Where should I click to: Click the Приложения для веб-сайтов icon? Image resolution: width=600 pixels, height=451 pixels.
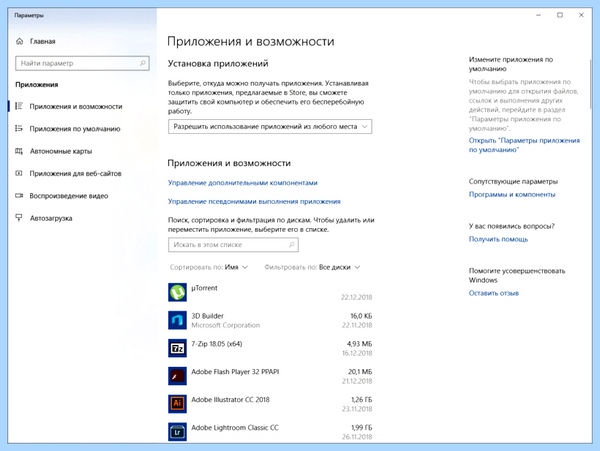click(19, 173)
